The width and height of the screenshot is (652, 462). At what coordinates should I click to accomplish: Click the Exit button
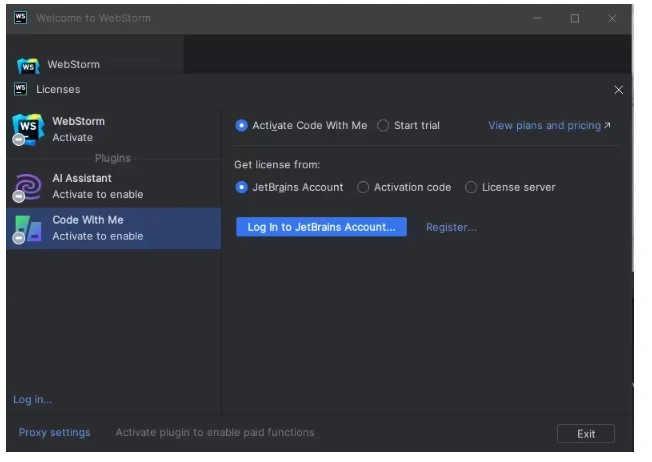click(x=585, y=434)
